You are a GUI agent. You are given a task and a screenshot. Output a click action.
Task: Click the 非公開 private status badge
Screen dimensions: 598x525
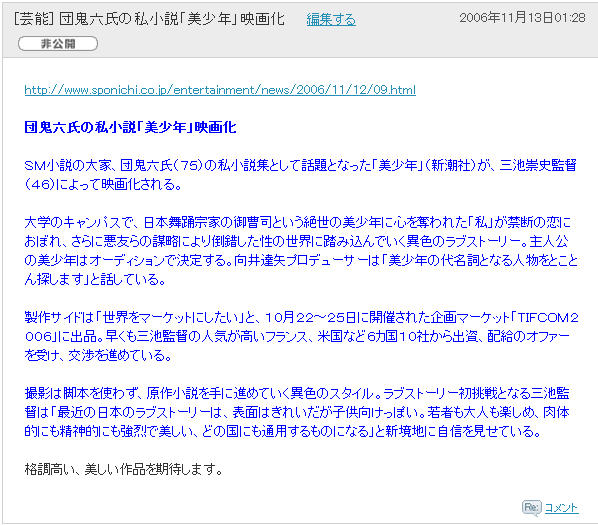coord(58,44)
